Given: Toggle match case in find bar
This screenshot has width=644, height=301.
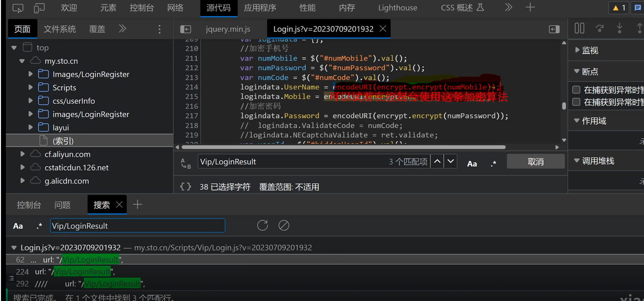Looking at the screenshot, I should click(x=472, y=164).
